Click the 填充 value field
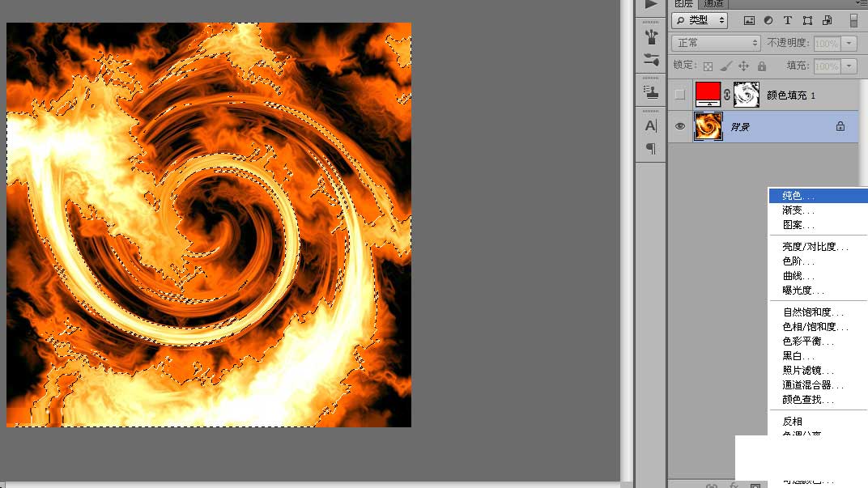 click(827, 66)
